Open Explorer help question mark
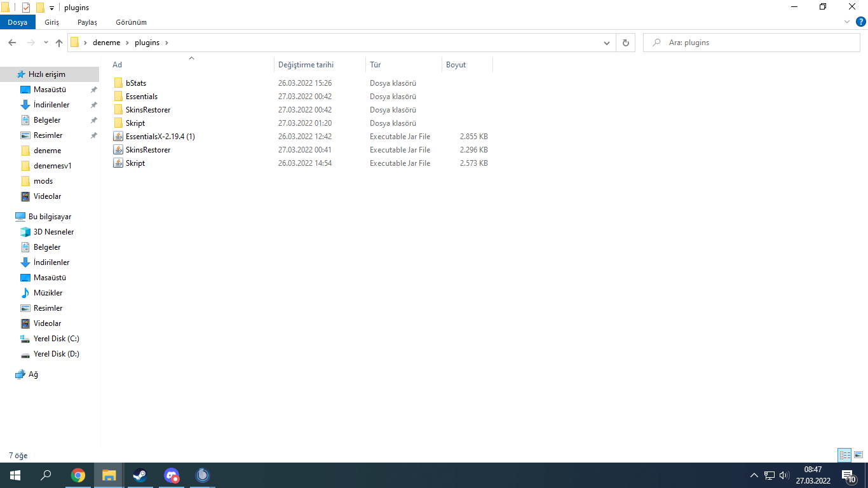 (x=861, y=22)
